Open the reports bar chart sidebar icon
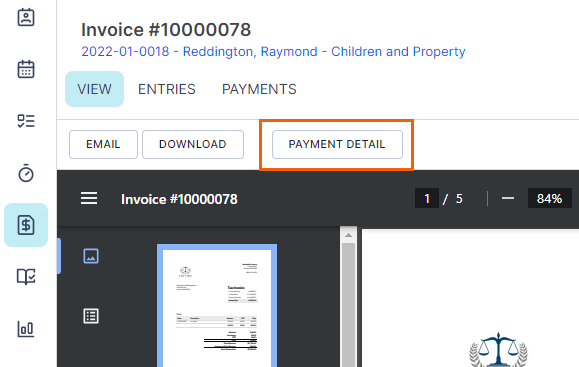This screenshot has height=367, width=579. coord(26,329)
